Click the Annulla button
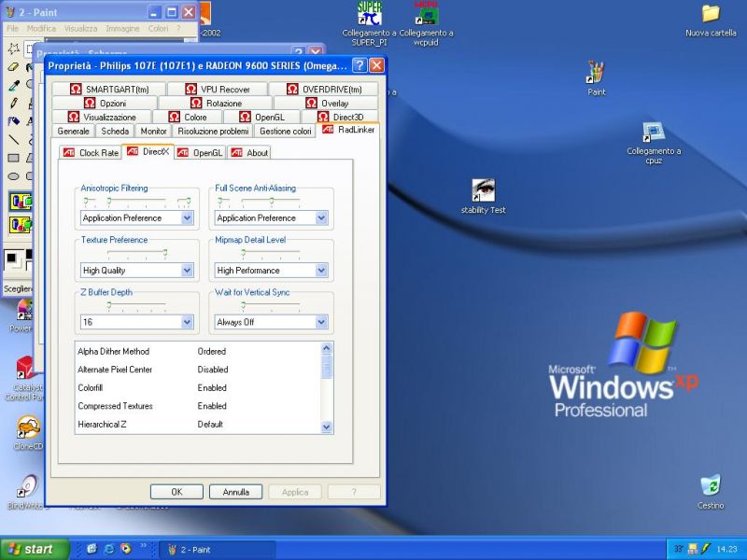 (x=236, y=492)
